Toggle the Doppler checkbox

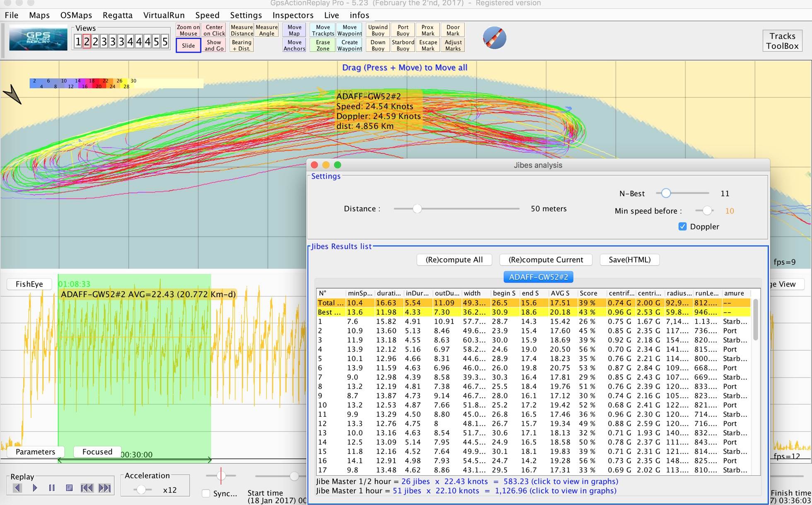pos(682,226)
